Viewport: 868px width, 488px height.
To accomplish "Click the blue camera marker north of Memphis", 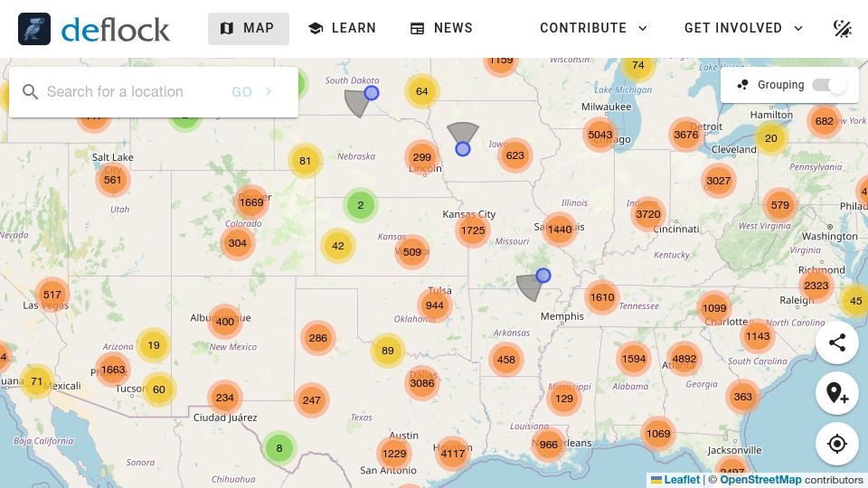I will pyautogui.click(x=543, y=275).
